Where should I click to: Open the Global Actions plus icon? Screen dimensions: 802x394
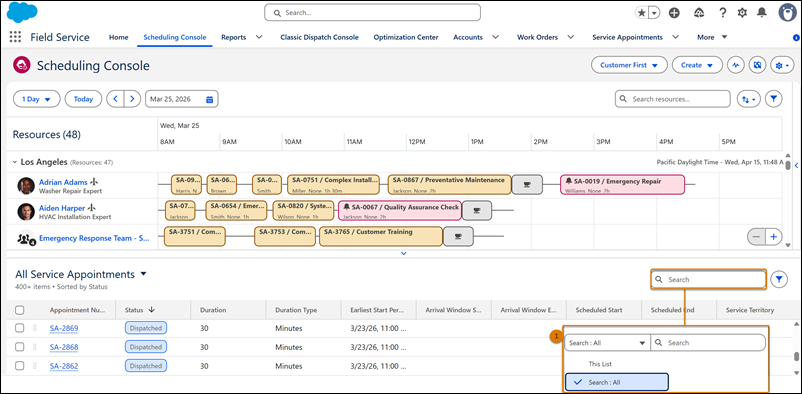pyautogui.click(x=674, y=13)
